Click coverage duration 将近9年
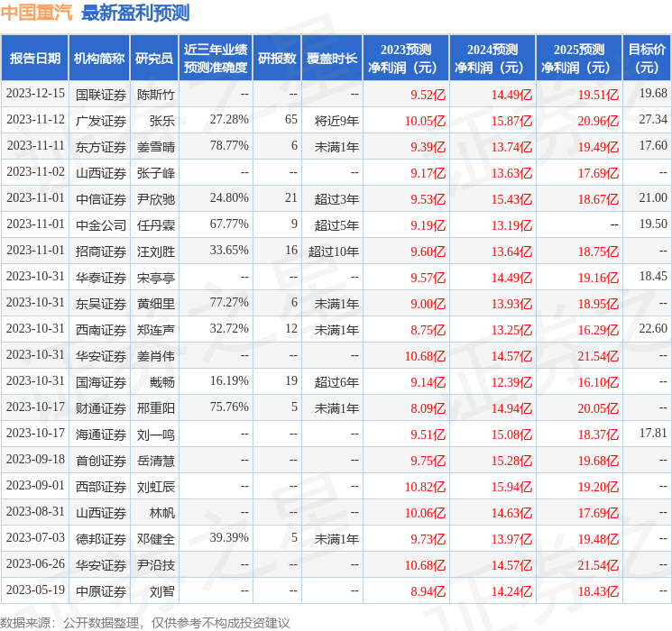The width and height of the screenshot is (672, 631). click(x=336, y=121)
